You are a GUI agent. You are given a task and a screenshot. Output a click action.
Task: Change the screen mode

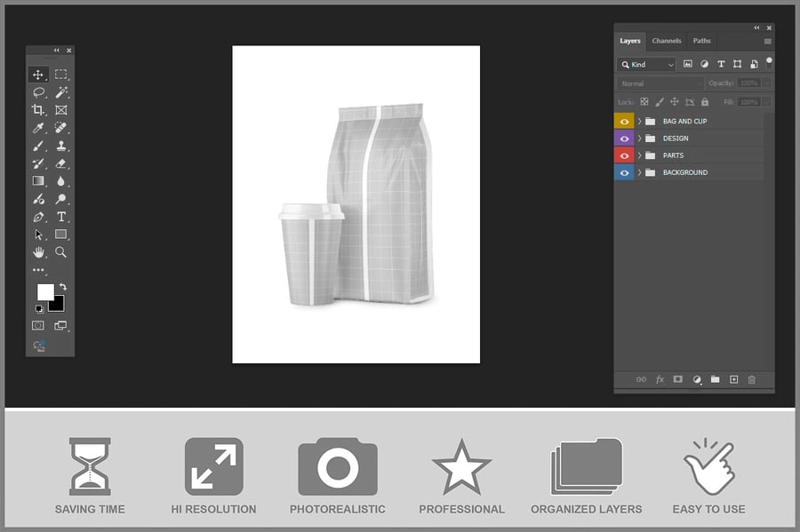coord(60,326)
